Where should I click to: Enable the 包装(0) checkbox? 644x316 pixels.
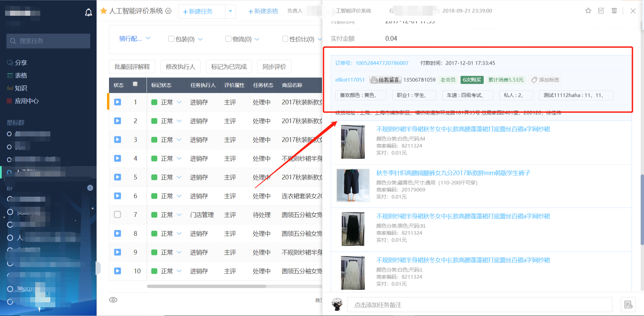tap(171, 39)
